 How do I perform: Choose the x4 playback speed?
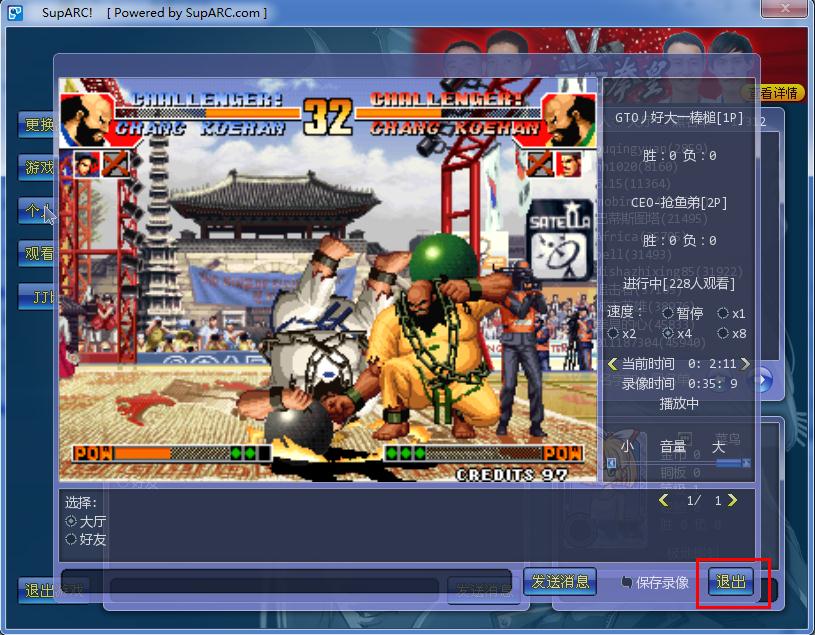click(668, 333)
